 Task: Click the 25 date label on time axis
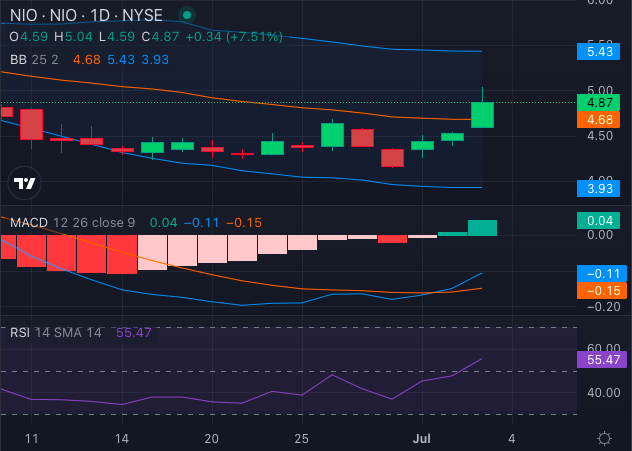click(301, 438)
